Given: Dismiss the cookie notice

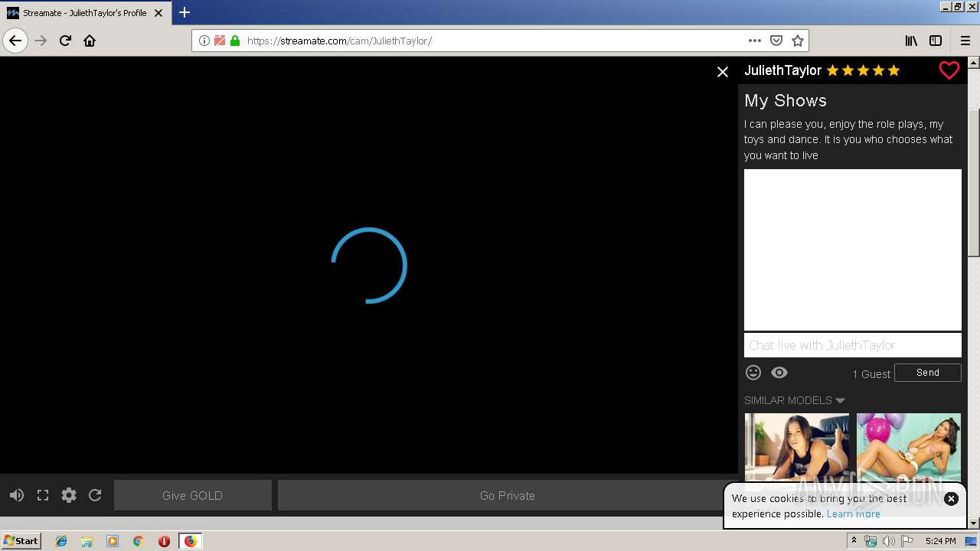Looking at the screenshot, I should [x=951, y=498].
